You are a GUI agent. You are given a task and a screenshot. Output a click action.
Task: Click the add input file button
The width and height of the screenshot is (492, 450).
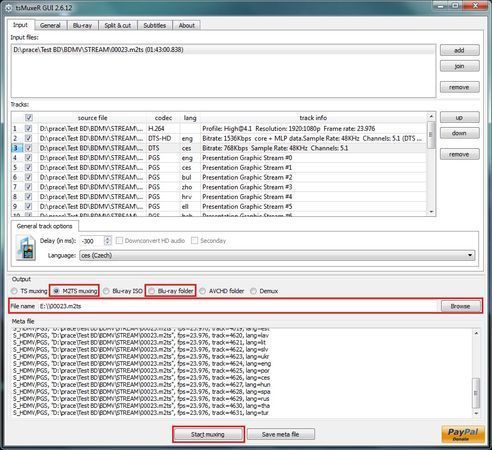pyautogui.click(x=460, y=50)
